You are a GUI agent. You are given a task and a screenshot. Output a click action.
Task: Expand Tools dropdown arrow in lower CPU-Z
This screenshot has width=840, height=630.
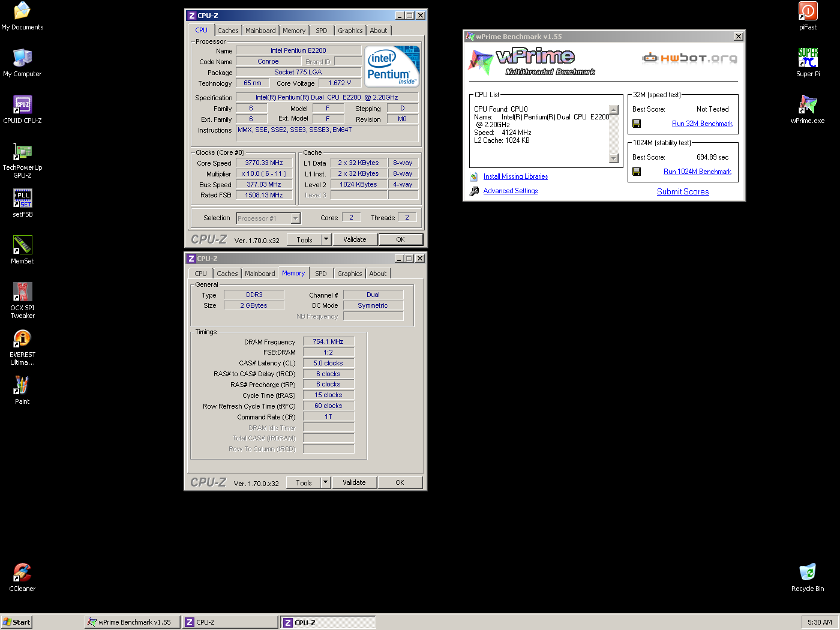(x=325, y=482)
